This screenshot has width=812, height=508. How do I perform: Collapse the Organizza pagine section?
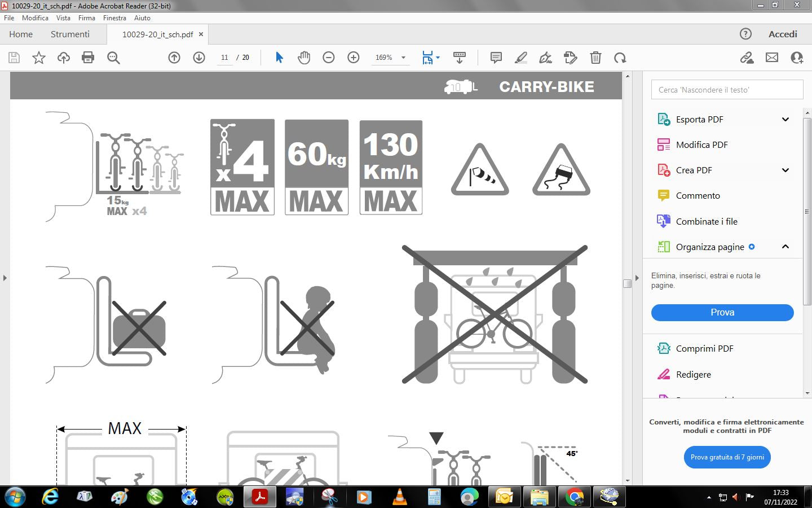pyautogui.click(x=785, y=247)
